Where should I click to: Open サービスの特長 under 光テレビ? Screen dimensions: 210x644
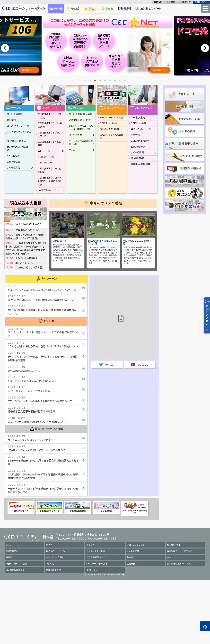[19, 114]
